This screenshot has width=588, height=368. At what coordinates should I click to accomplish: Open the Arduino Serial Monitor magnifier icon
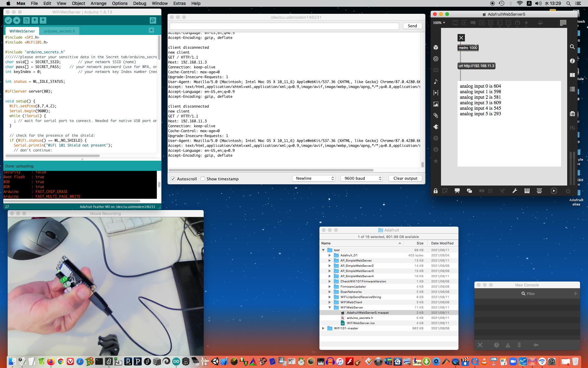(x=153, y=20)
